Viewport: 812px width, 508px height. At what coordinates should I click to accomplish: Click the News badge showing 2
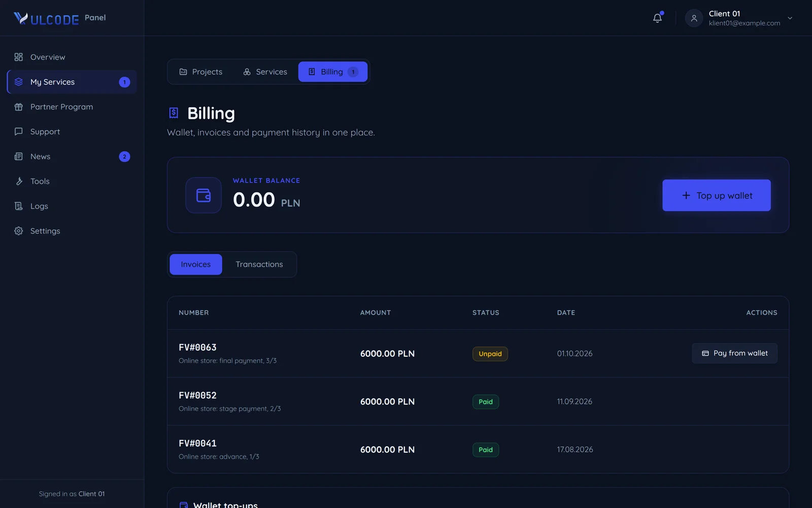coord(124,156)
